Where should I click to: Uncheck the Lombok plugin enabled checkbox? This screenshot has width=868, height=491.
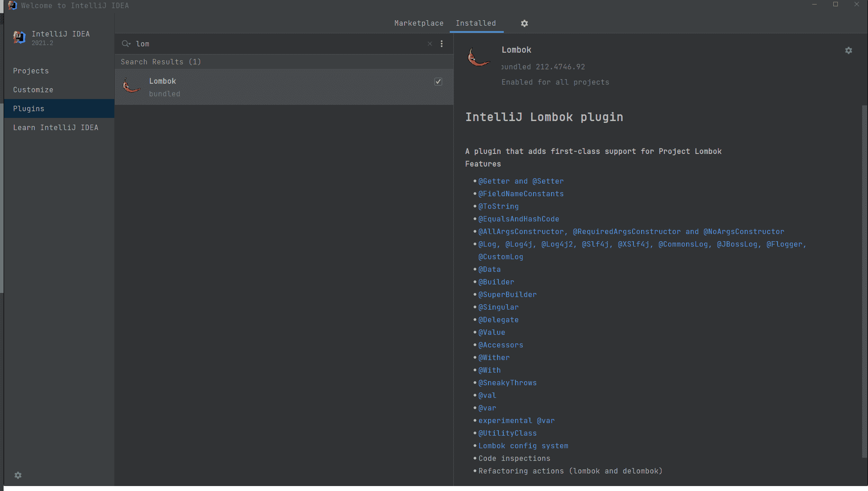click(438, 81)
